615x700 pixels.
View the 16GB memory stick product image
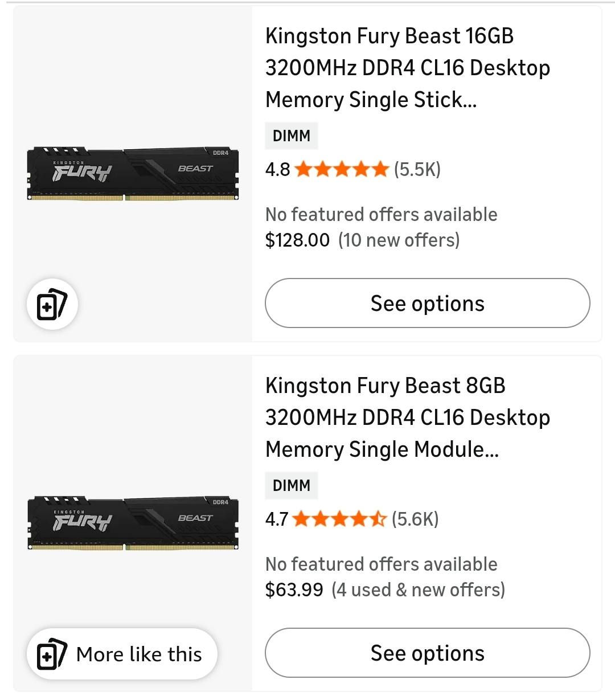point(133,174)
